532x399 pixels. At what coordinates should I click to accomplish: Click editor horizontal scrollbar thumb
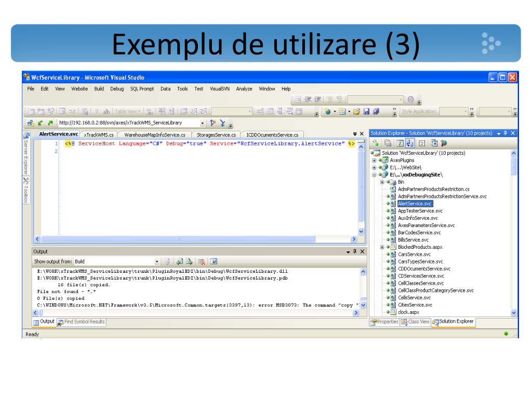click(178, 239)
